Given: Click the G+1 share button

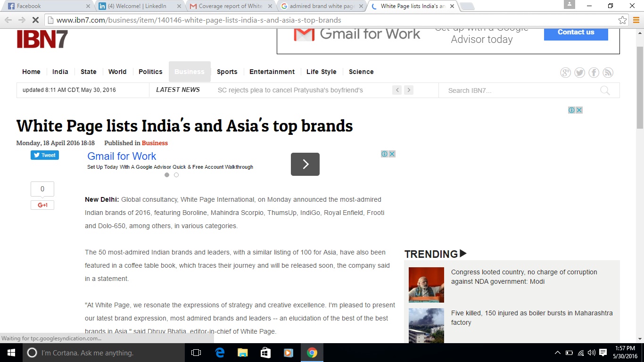Looking at the screenshot, I should (x=42, y=205).
